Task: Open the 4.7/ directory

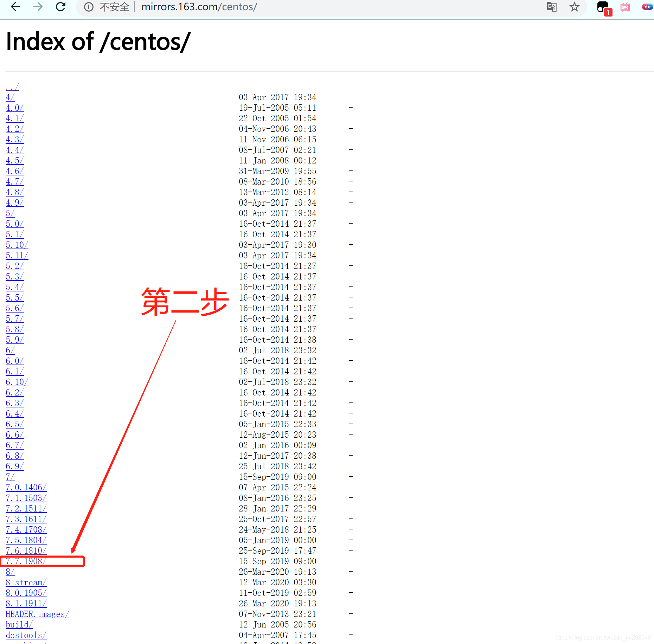Action: click(15, 181)
